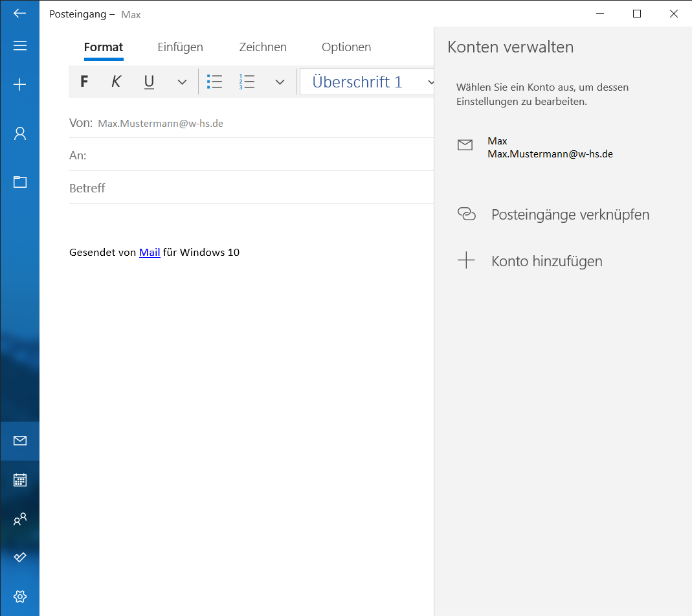Image resolution: width=692 pixels, height=616 pixels.
Task: Click Konto hinzufügen
Action: click(x=546, y=261)
